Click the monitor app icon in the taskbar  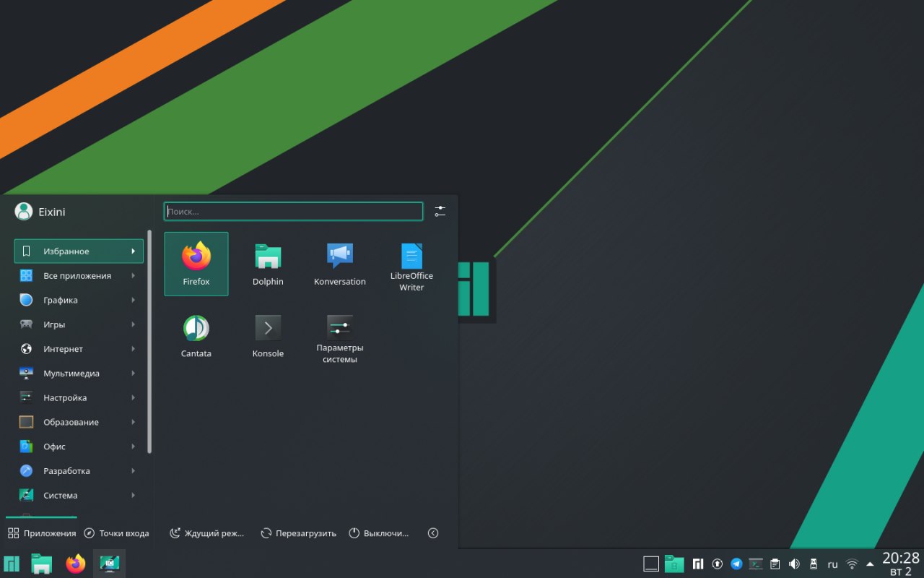[109, 564]
